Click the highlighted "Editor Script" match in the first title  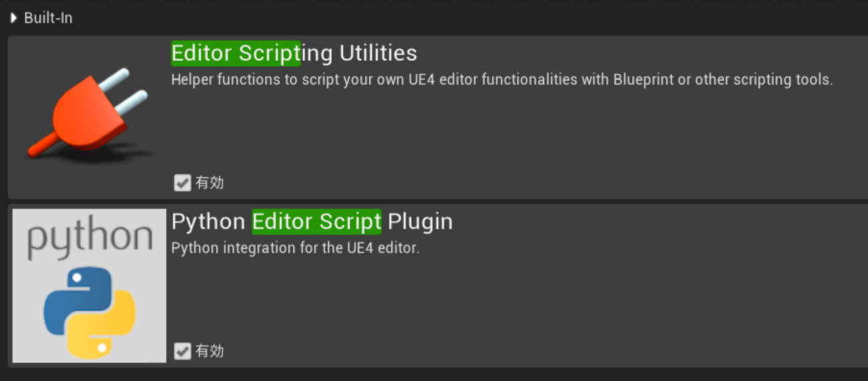[236, 53]
